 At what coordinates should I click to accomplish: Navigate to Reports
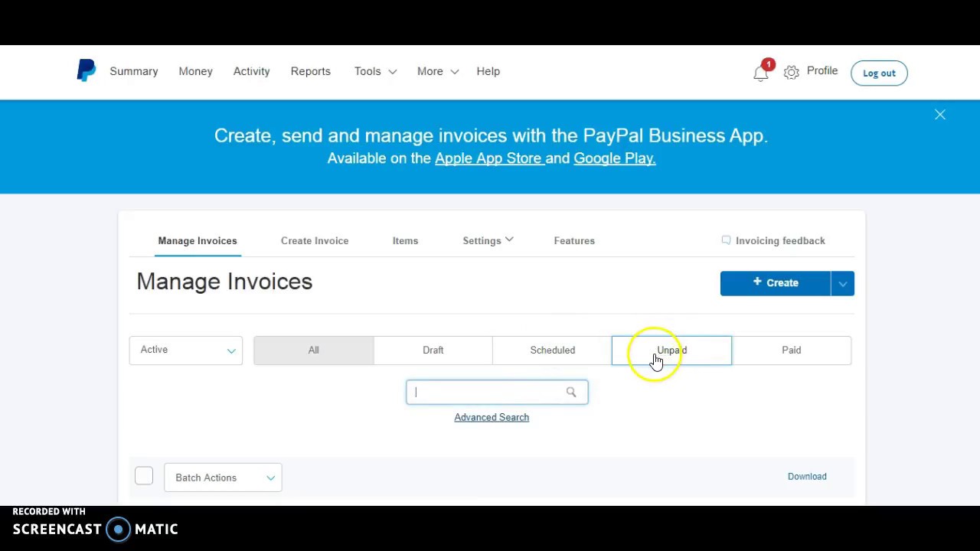pyautogui.click(x=311, y=71)
